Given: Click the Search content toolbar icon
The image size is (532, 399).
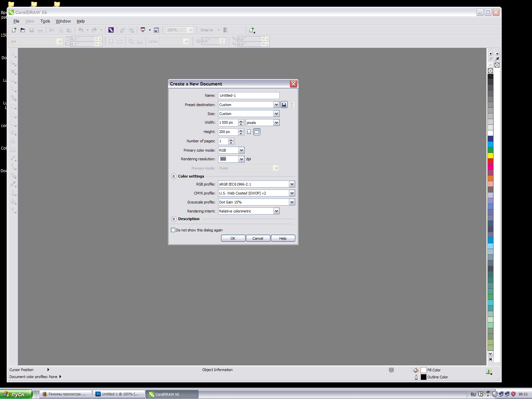Looking at the screenshot, I should pos(111,30).
